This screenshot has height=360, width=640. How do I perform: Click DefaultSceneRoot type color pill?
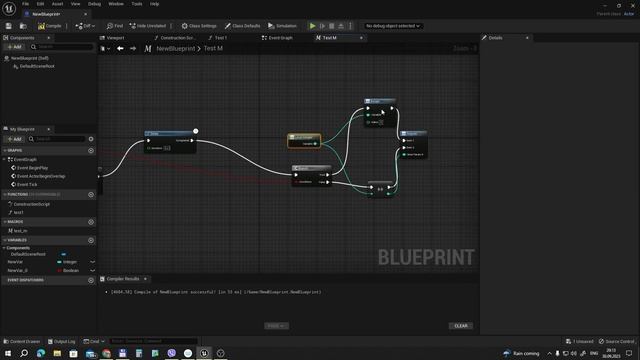click(x=63, y=254)
